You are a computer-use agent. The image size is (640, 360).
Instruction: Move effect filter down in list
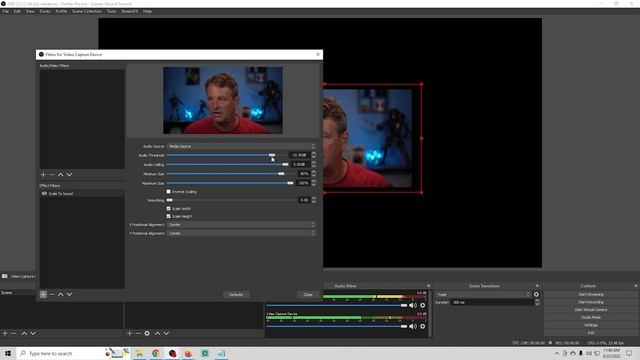click(69, 294)
